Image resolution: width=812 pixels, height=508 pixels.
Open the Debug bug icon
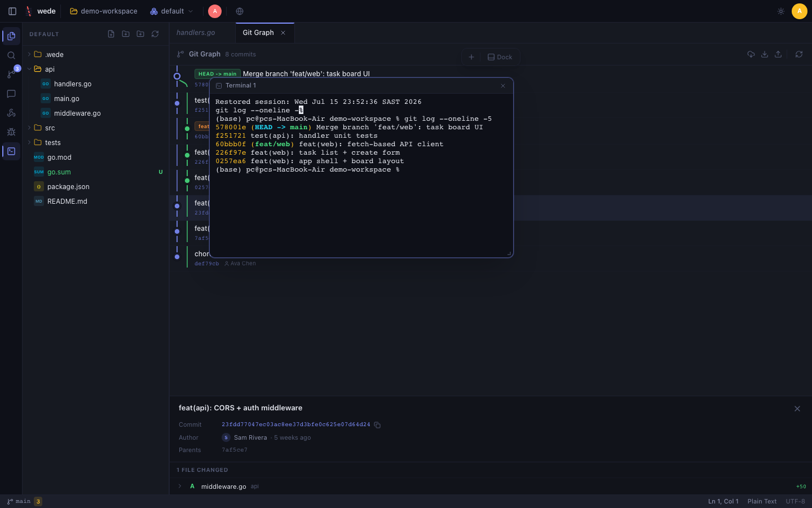pyautogui.click(x=11, y=132)
